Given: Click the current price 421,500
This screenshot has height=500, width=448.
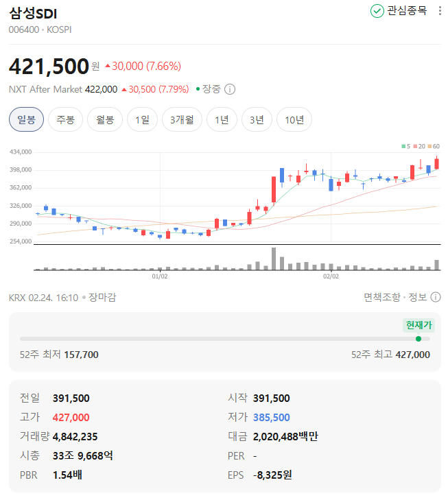Looking at the screenshot, I should pos(49,67).
